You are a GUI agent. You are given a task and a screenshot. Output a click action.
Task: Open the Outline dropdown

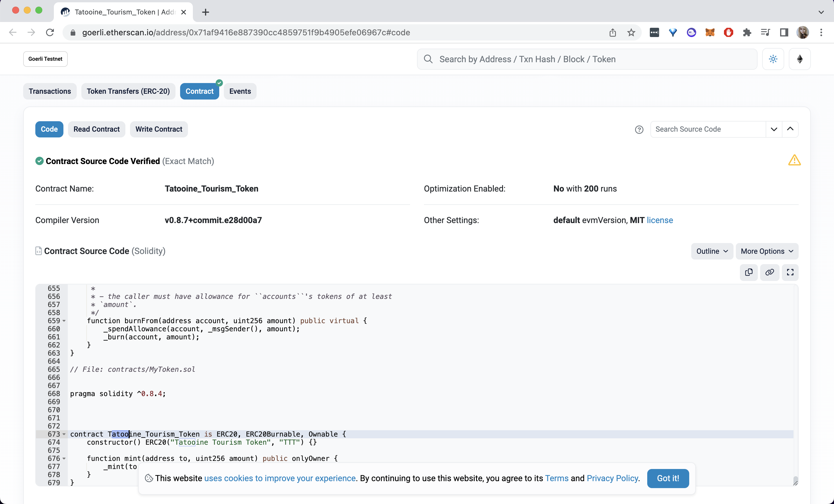pos(712,251)
